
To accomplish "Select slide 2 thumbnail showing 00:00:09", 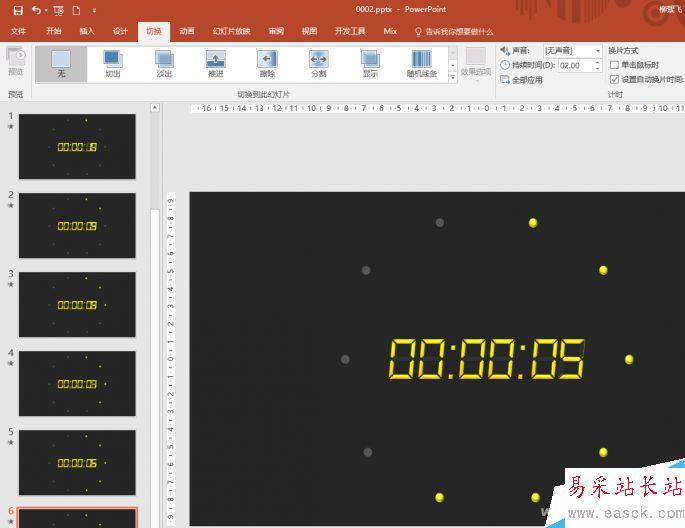I will click(77, 225).
